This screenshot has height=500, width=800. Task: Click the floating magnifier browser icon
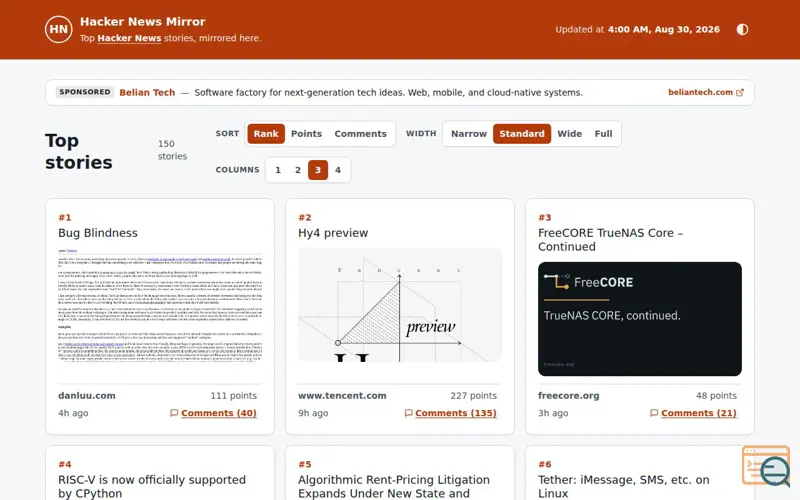[x=766, y=466]
